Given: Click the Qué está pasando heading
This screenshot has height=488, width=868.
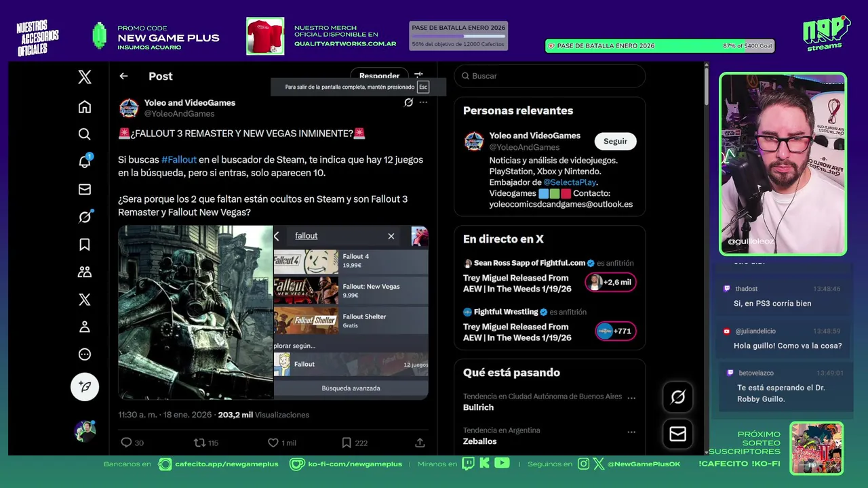Looking at the screenshot, I should point(511,373).
